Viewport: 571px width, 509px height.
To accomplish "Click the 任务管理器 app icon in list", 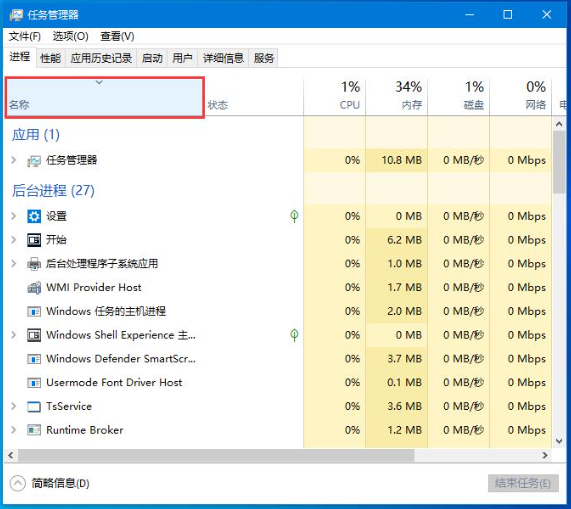I will tap(34, 160).
